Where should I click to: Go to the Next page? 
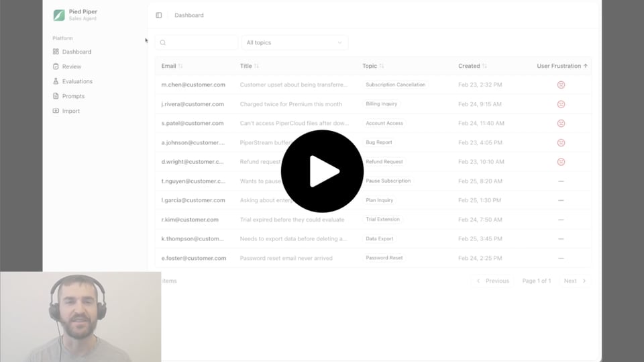coord(575,281)
